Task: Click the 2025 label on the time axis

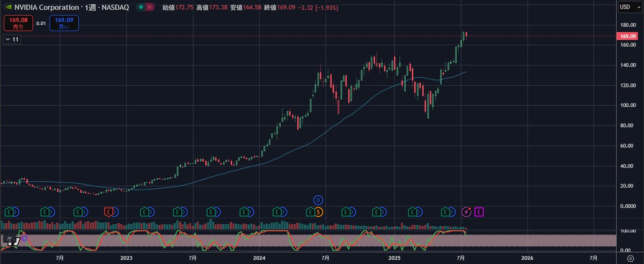Action: (394, 259)
